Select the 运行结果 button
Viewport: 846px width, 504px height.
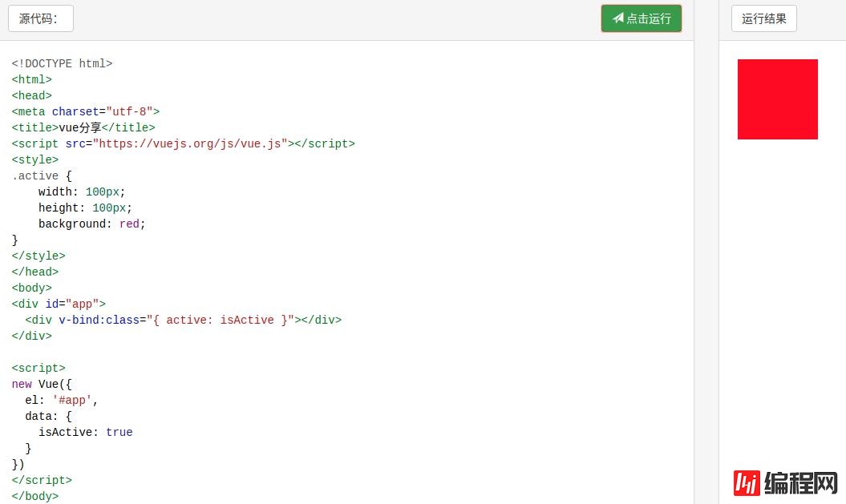[x=763, y=18]
